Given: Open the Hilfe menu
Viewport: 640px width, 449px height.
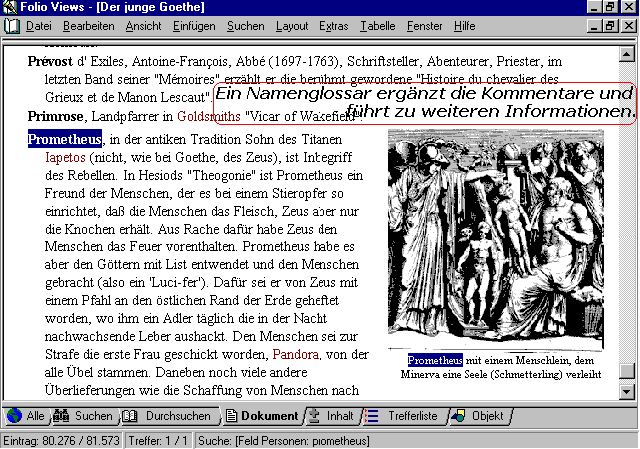Looking at the screenshot, I should tap(464, 27).
